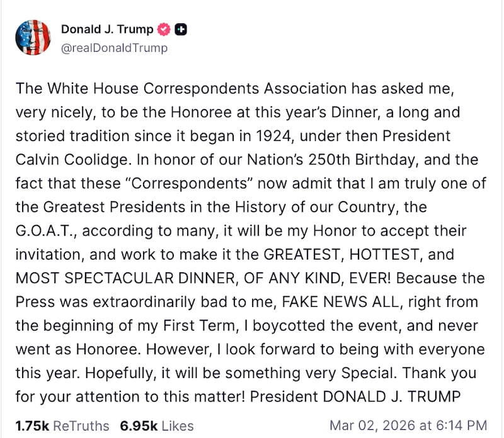Click the American flag profile avatar

tap(33, 37)
